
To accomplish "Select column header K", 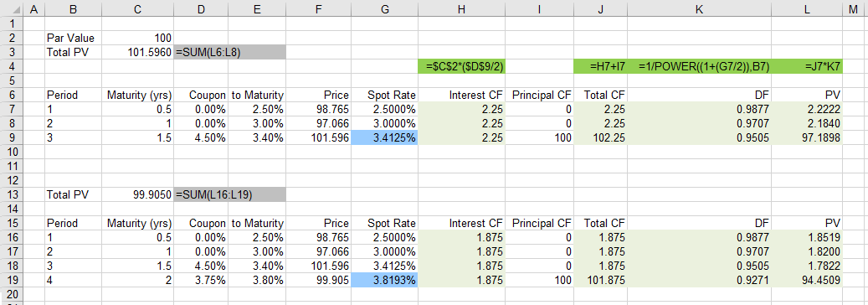I will tap(699, 9).
